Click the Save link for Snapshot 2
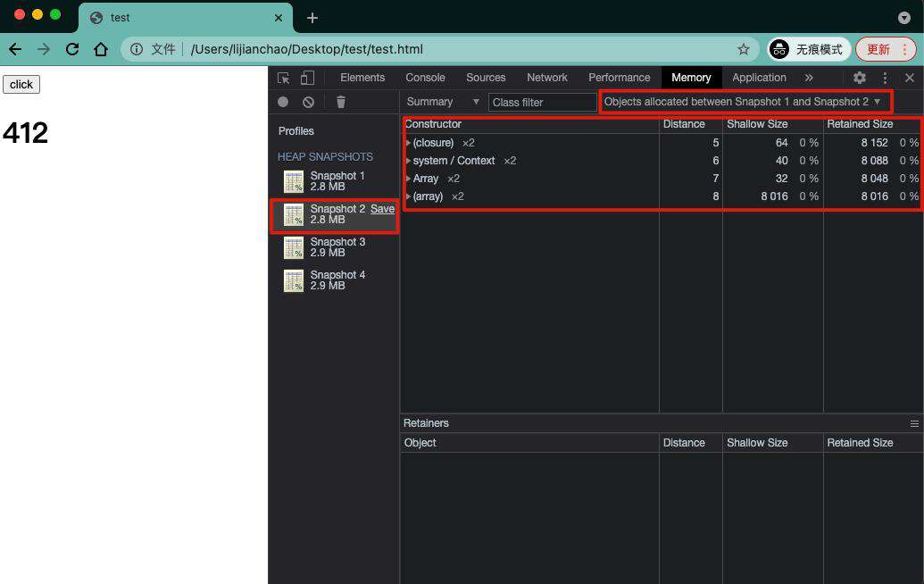 tap(382, 209)
